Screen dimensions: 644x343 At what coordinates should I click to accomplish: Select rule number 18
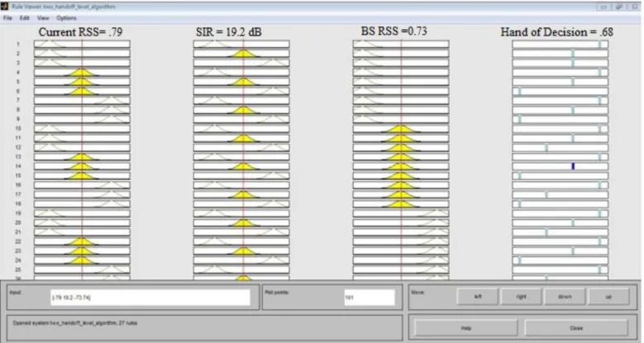coord(18,204)
